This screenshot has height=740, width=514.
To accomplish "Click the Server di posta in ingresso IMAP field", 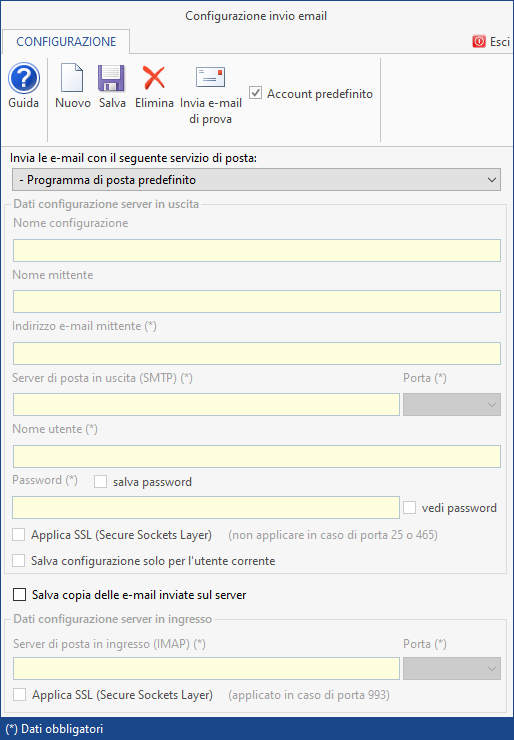I will click(206, 669).
